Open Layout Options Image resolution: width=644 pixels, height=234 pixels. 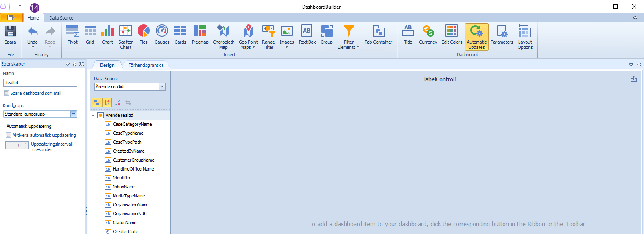click(x=525, y=37)
